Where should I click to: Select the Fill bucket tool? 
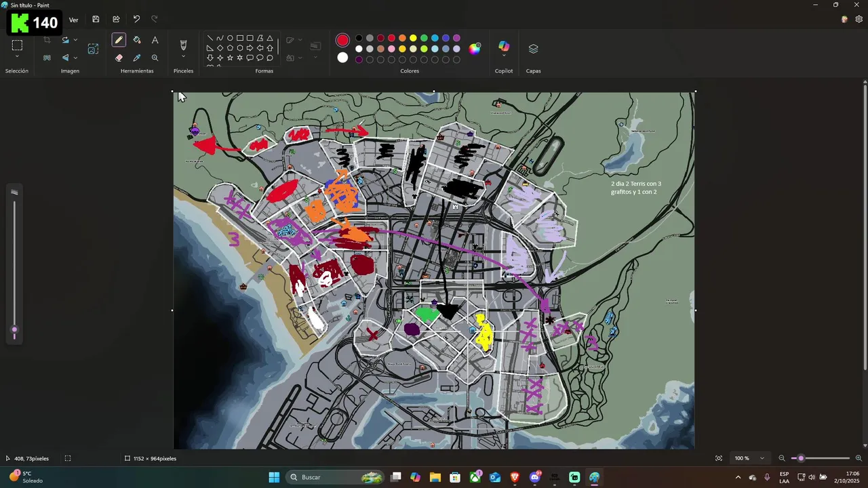[x=137, y=40]
